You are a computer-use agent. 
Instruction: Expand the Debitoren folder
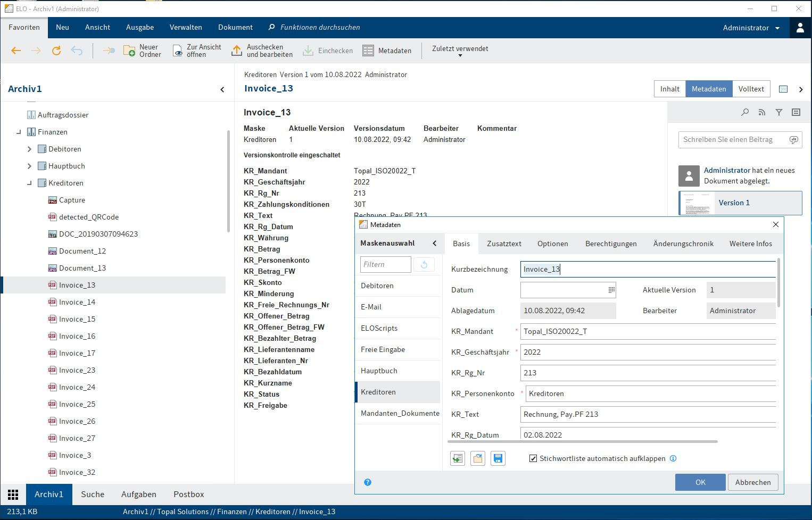tap(29, 149)
